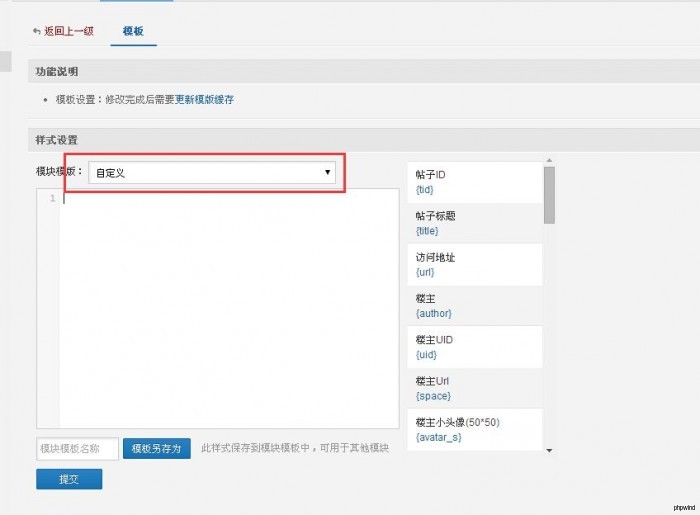Open the 更新模板缓存 link

coord(205,100)
